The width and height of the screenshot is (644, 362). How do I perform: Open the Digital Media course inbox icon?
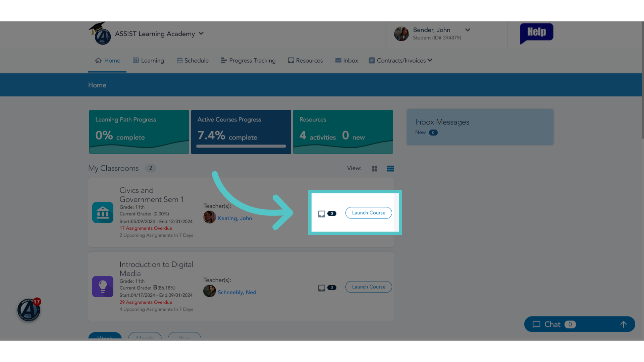click(321, 288)
